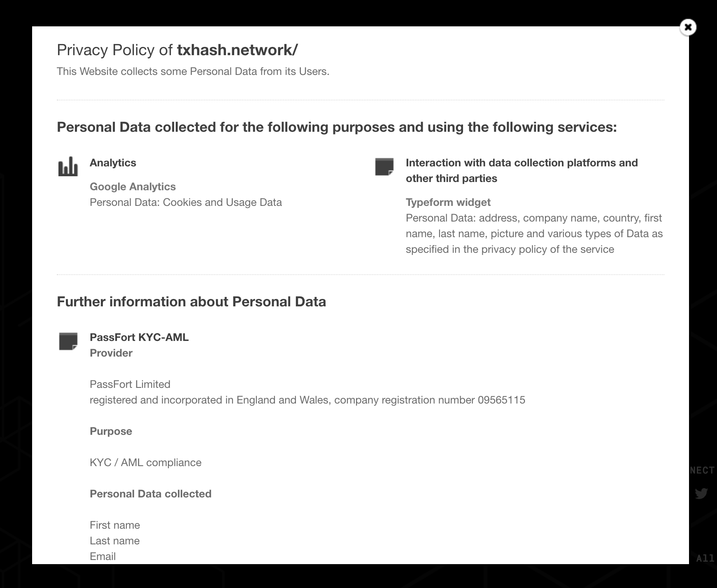The width and height of the screenshot is (717, 588).
Task: Click the Analytics section heading
Action: [x=113, y=163]
